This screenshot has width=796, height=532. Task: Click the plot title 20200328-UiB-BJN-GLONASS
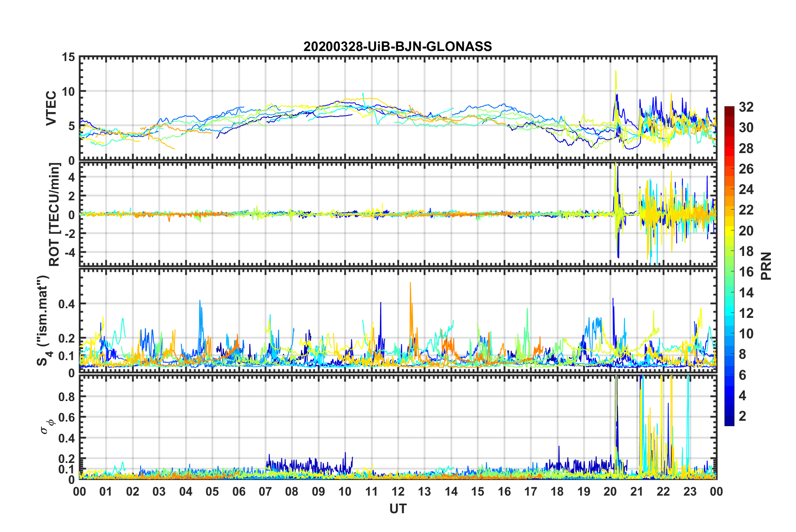click(x=398, y=46)
